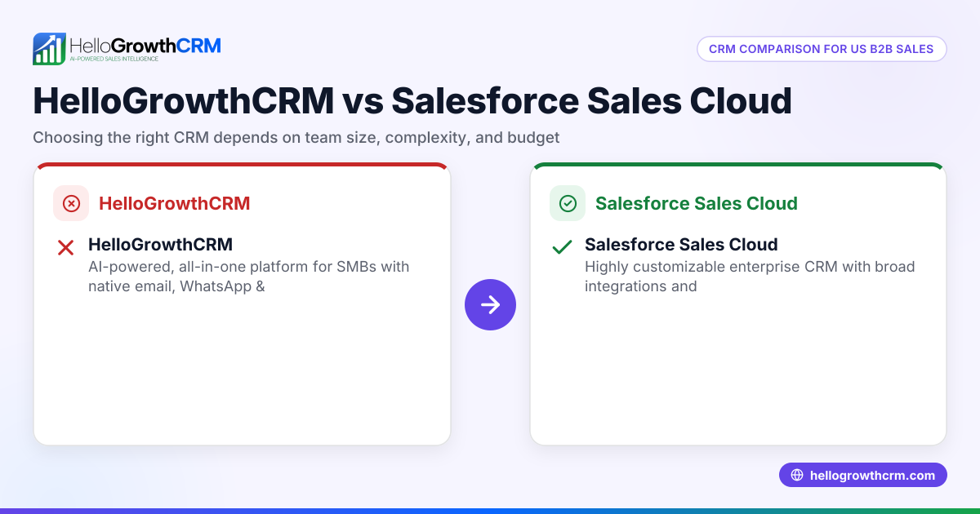This screenshot has width=980, height=514.
Task: Click the bold Salesforce Sales Cloud item title
Action: pyautogui.click(x=681, y=244)
